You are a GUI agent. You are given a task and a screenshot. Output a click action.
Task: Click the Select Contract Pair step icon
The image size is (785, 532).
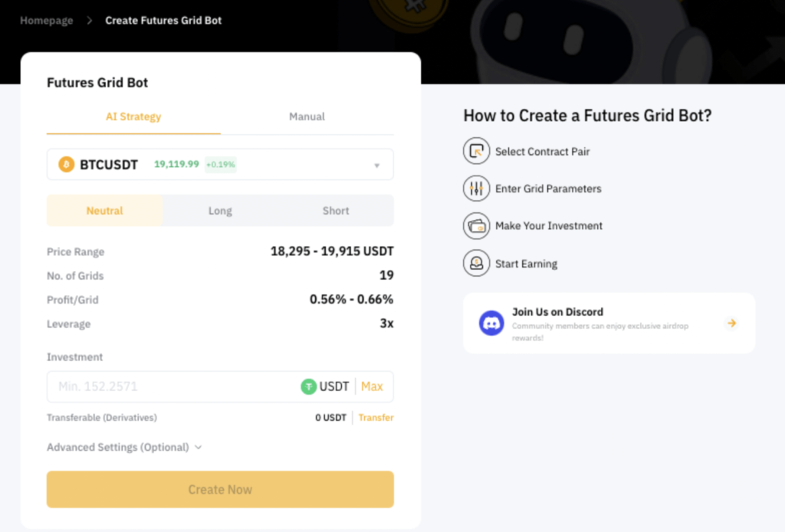click(476, 151)
